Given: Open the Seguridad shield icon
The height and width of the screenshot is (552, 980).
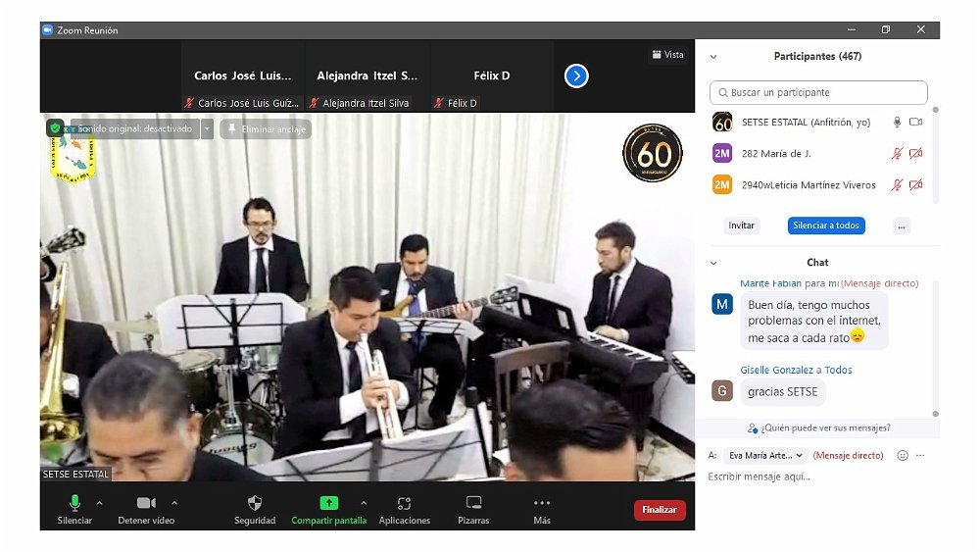Looking at the screenshot, I should coord(255,503).
